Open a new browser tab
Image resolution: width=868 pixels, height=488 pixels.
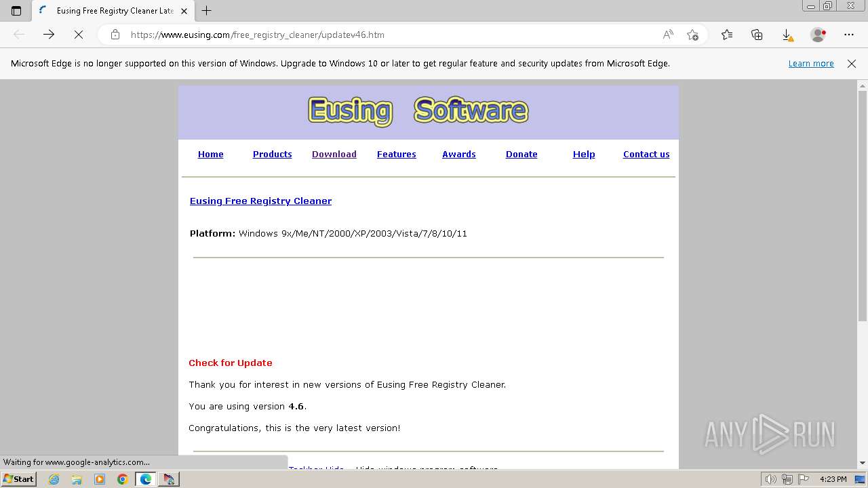point(207,11)
